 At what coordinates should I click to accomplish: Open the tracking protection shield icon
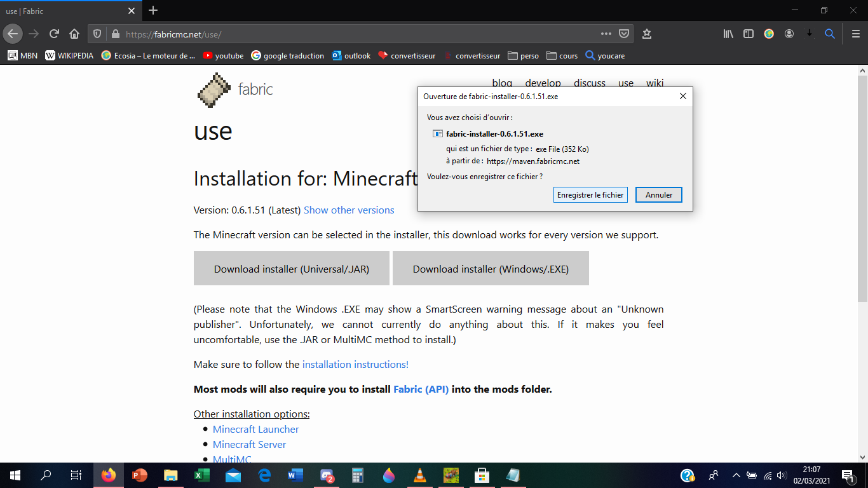click(97, 34)
